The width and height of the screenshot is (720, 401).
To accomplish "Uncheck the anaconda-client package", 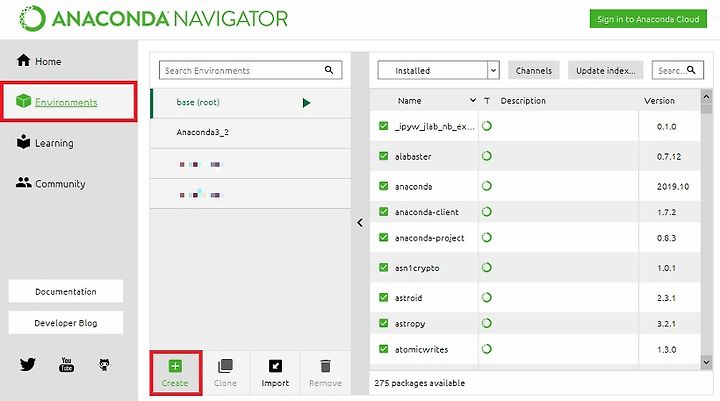I will point(383,212).
